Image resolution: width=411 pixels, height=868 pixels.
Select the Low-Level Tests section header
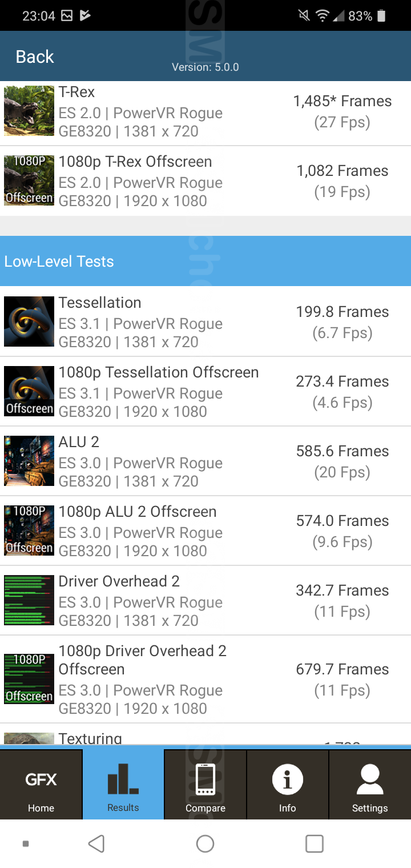click(205, 261)
